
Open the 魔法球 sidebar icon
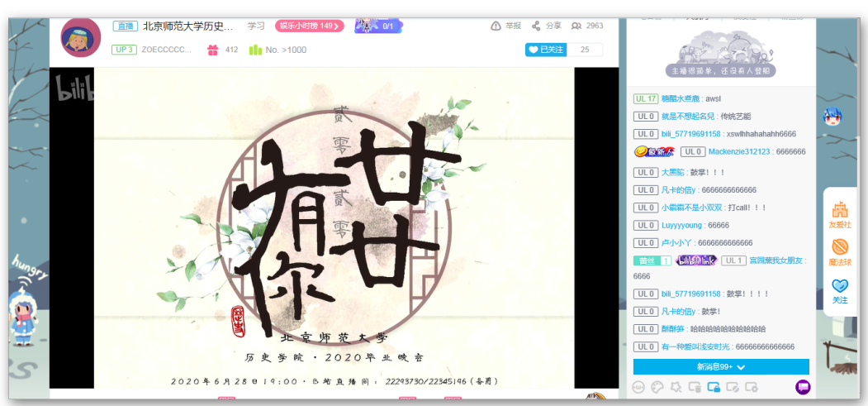click(x=839, y=251)
